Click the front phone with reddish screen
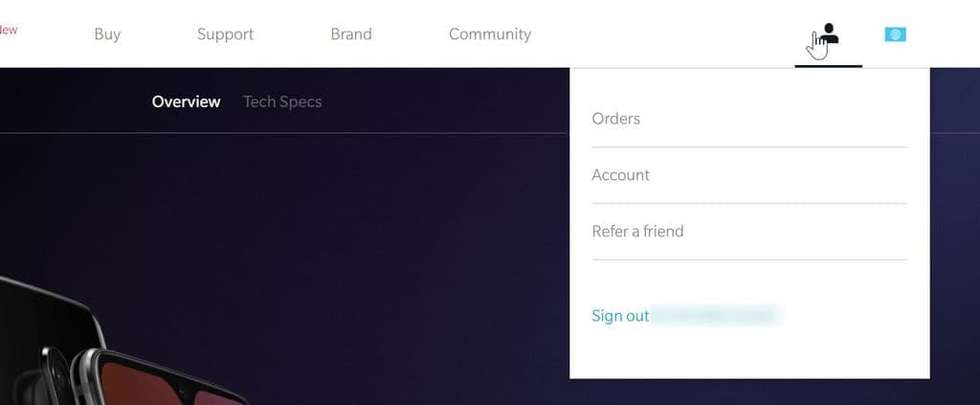The image size is (980, 405). (163, 377)
